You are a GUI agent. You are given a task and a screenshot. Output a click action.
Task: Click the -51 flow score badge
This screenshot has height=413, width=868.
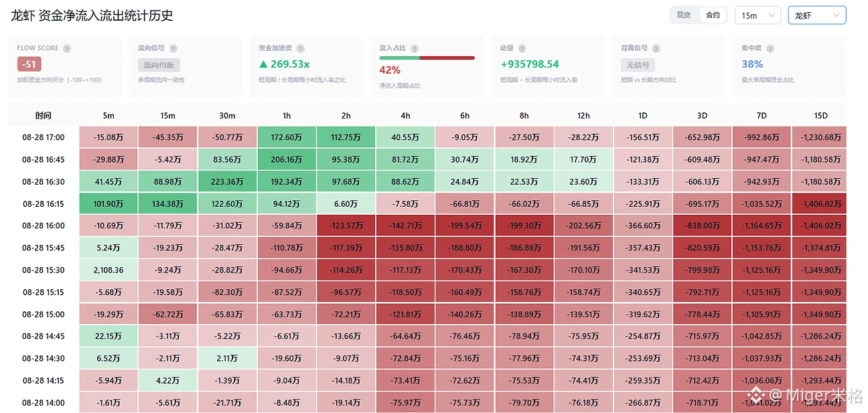[29, 64]
